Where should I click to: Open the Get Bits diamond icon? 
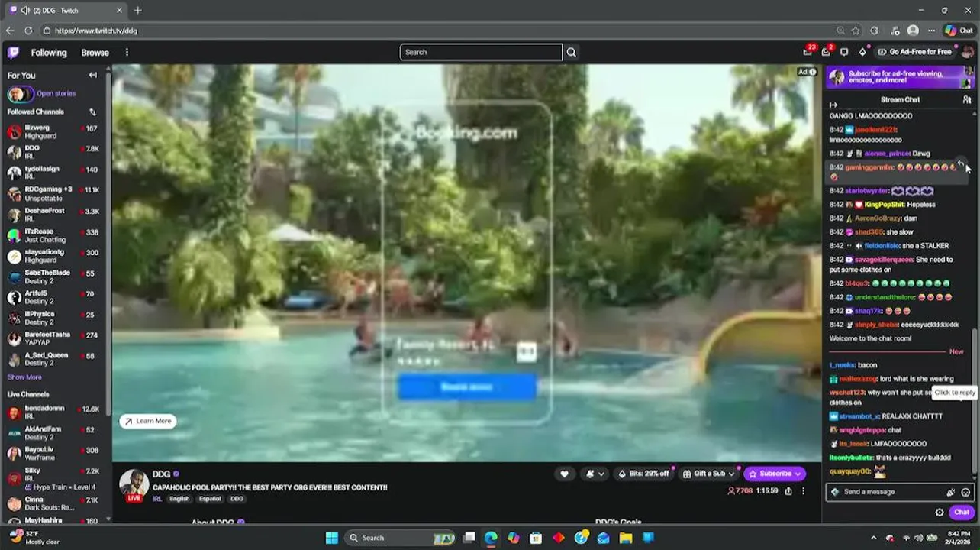coord(862,52)
